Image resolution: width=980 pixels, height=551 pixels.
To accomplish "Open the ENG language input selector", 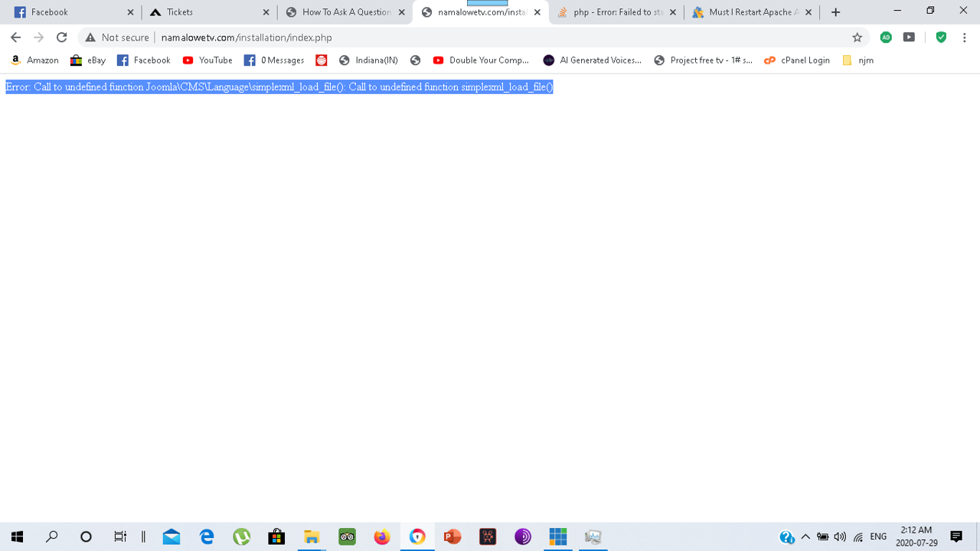I will [878, 536].
